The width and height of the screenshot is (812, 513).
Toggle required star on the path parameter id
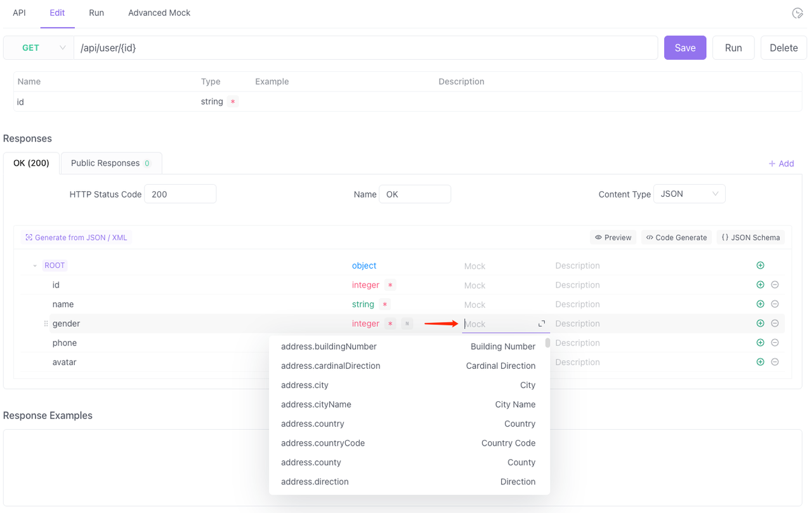(233, 102)
